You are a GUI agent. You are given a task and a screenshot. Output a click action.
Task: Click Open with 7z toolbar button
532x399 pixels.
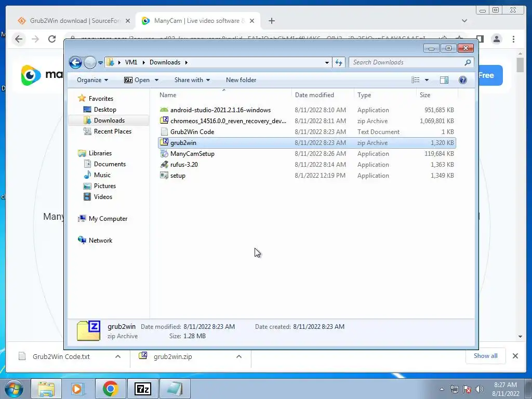tap(137, 80)
